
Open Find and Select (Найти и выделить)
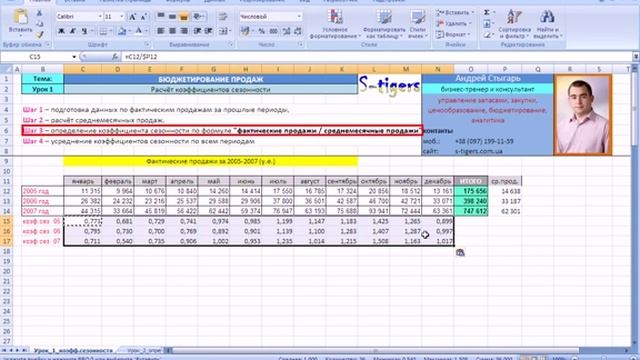[547, 24]
